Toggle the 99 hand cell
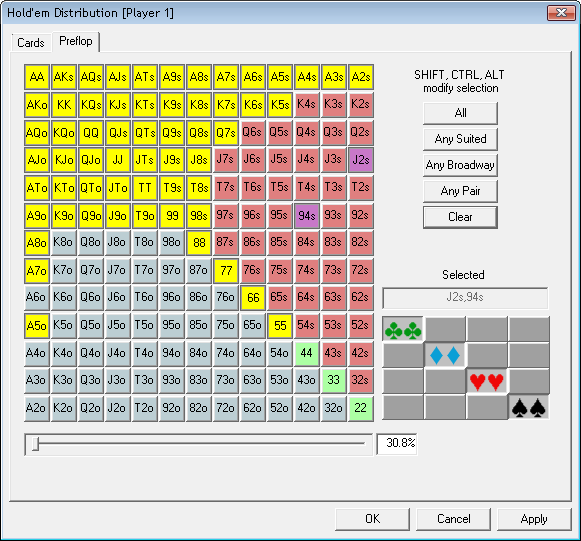This screenshot has height=541, width=581. [x=172, y=215]
